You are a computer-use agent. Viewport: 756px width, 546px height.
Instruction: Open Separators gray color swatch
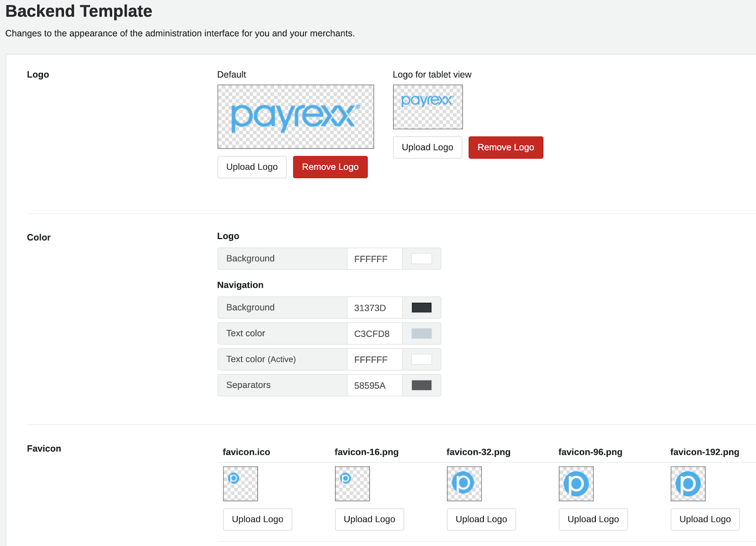pyautogui.click(x=421, y=385)
